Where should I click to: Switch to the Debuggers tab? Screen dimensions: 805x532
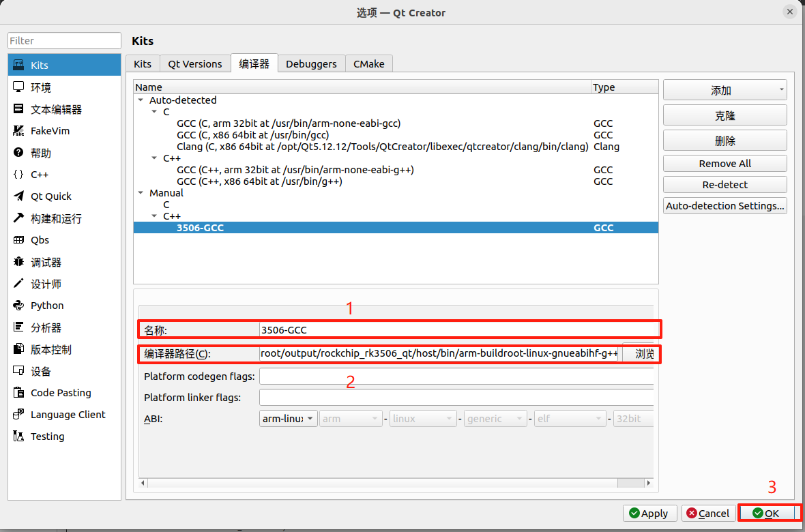(x=311, y=64)
